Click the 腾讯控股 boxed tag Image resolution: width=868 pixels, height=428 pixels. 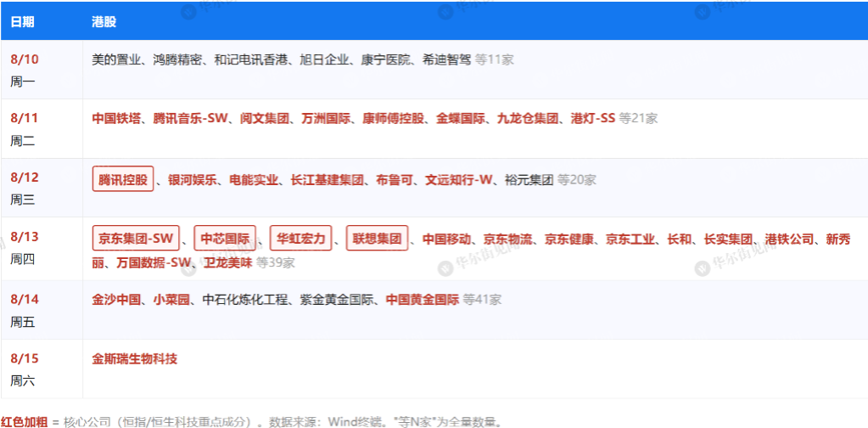pyautogui.click(x=123, y=179)
